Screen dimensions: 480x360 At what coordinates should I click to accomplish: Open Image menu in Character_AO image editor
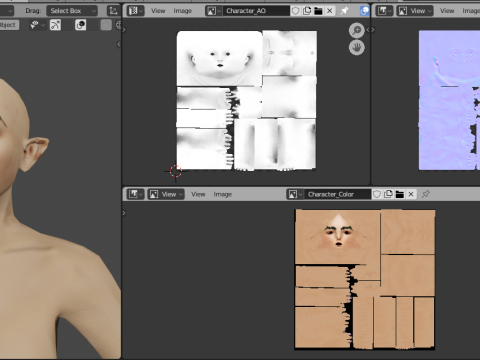click(182, 11)
